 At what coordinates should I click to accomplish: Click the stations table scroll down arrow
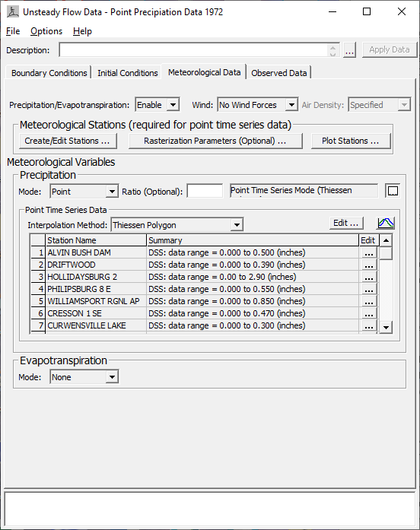point(386,327)
